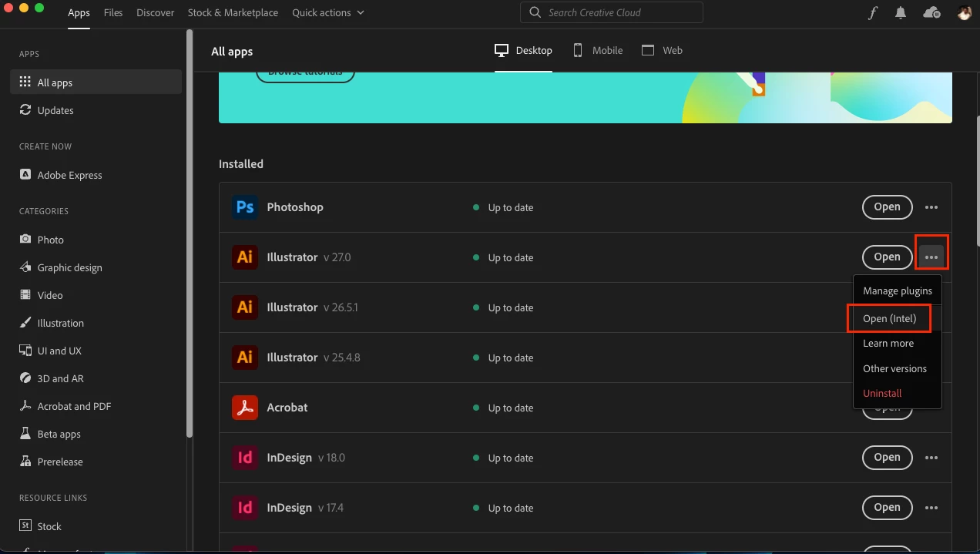Choose Learn more from the menu
980x554 pixels.
click(888, 344)
